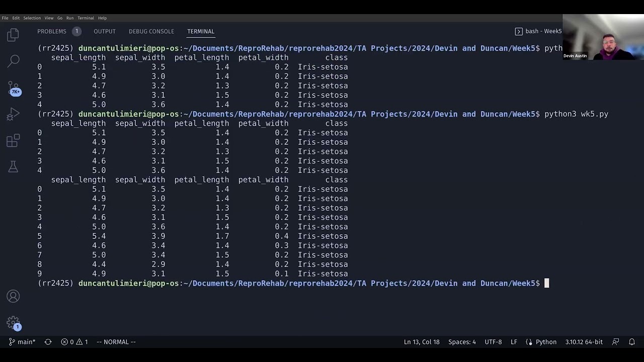Open the Selection menu

(32, 18)
